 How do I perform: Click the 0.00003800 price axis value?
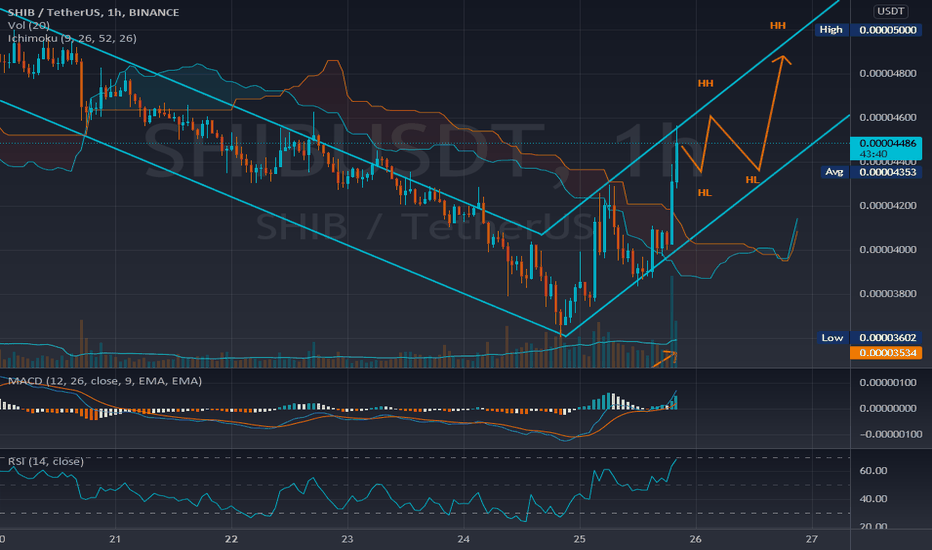point(887,294)
